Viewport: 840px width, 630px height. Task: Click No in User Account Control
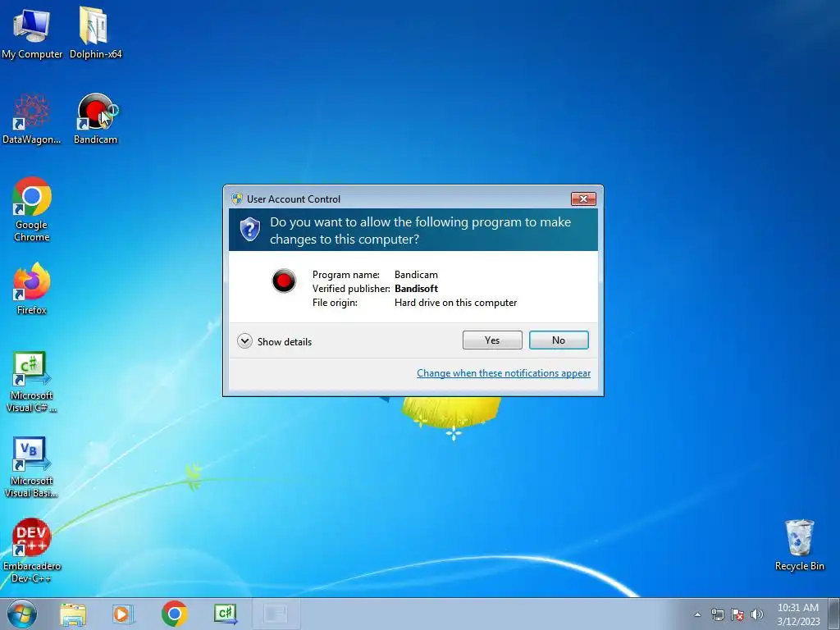[x=558, y=340]
